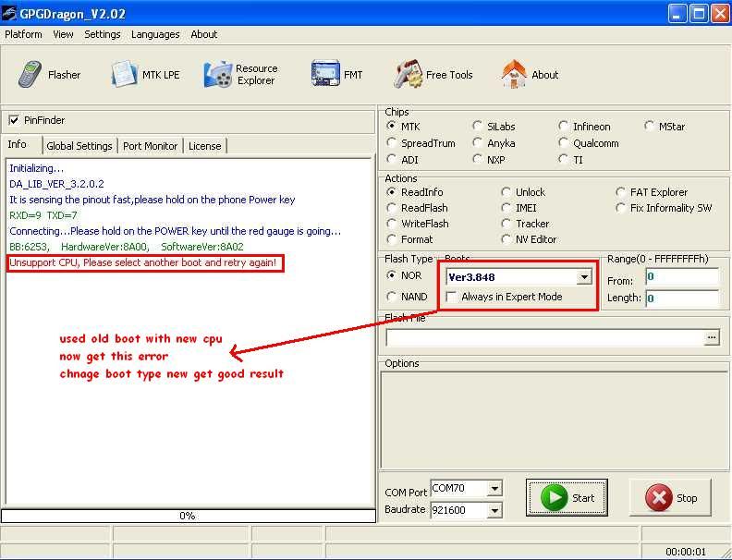Expand the COM Port dropdown arrow
Screen dimensions: 732x560
click(494, 489)
